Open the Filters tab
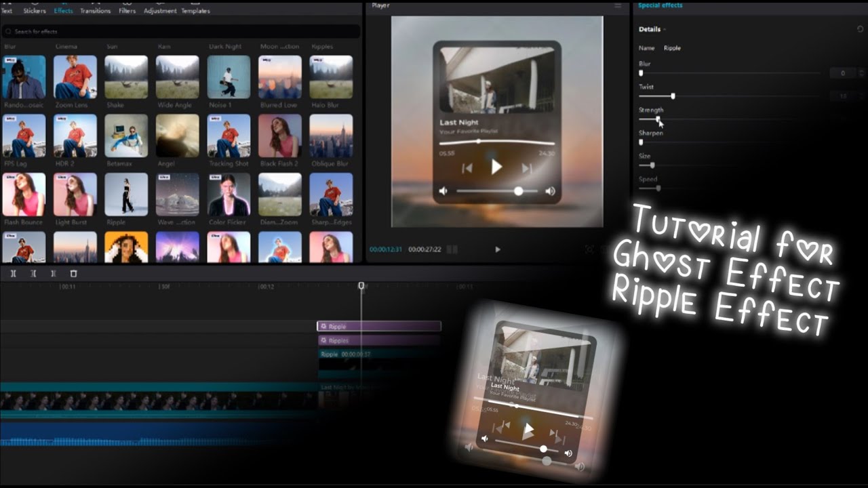This screenshot has width=868, height=488. coord(127,11)
